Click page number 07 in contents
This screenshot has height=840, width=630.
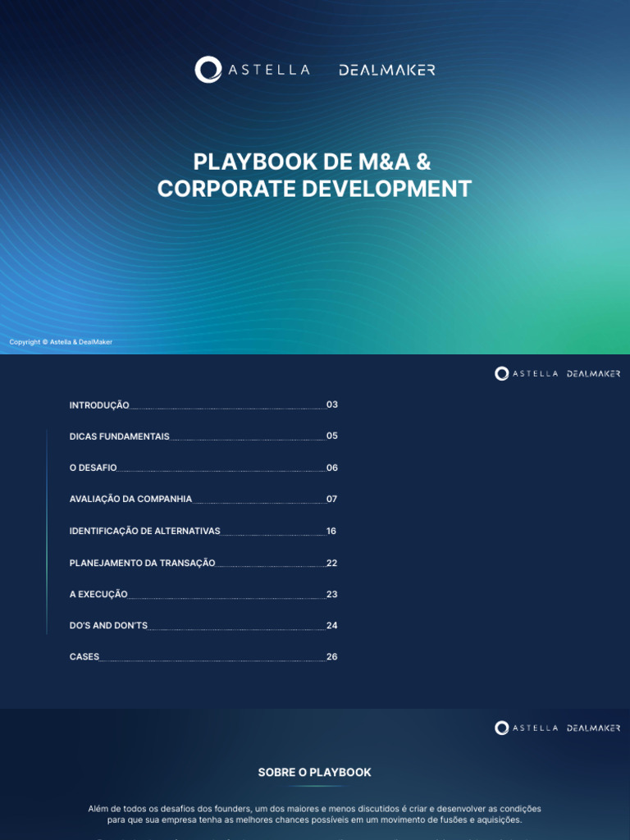332,499
